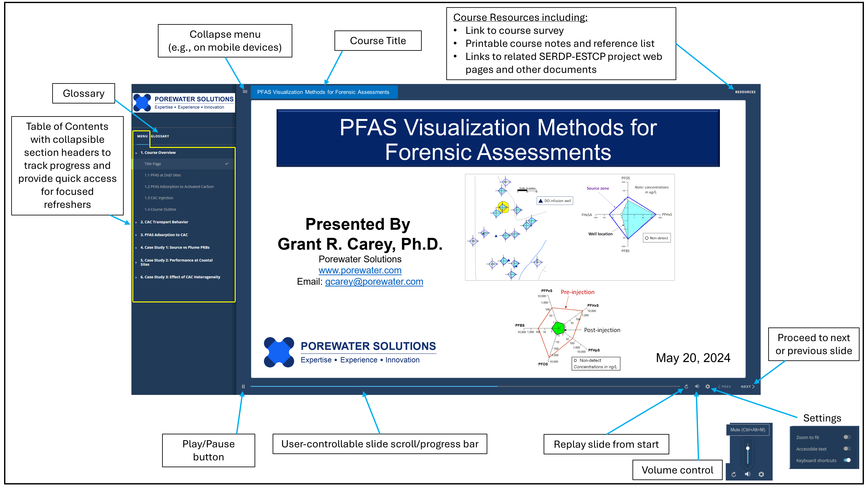
Task: Click the checkmark on the Title Page row
Action: click(x=227, y=164)
